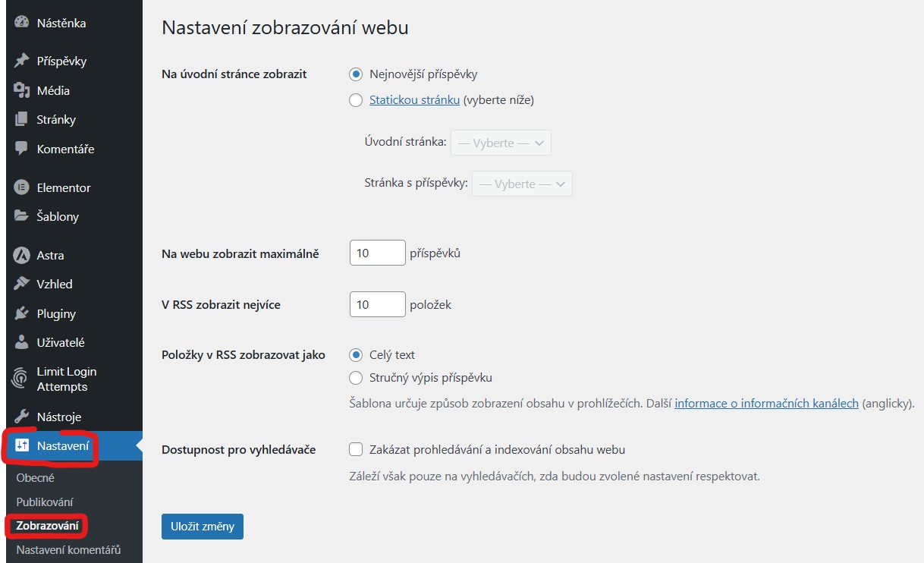Open the Média library icon

point(19,90)
